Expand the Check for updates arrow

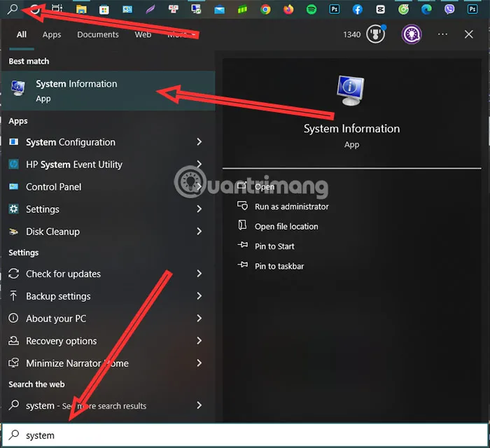(199, 274)
